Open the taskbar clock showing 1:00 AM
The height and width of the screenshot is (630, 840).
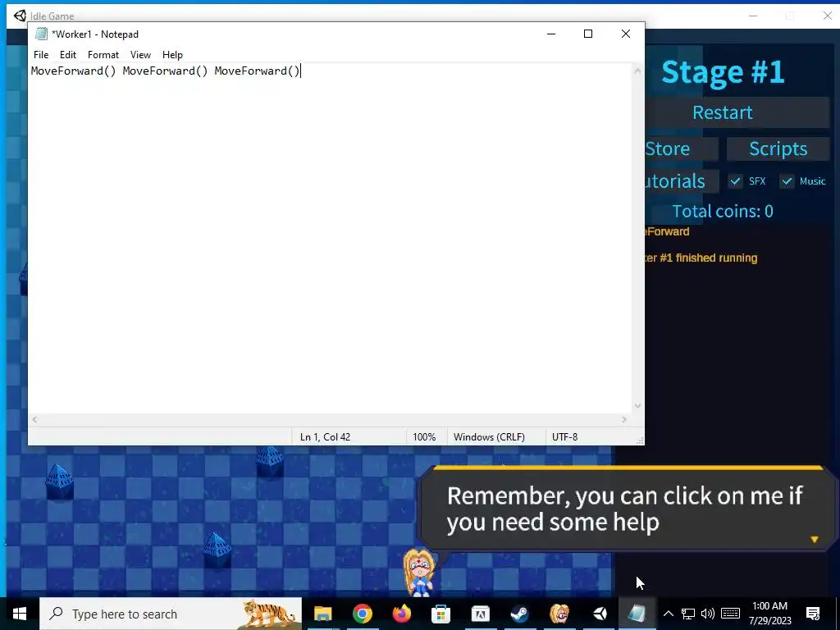point(769,614)
